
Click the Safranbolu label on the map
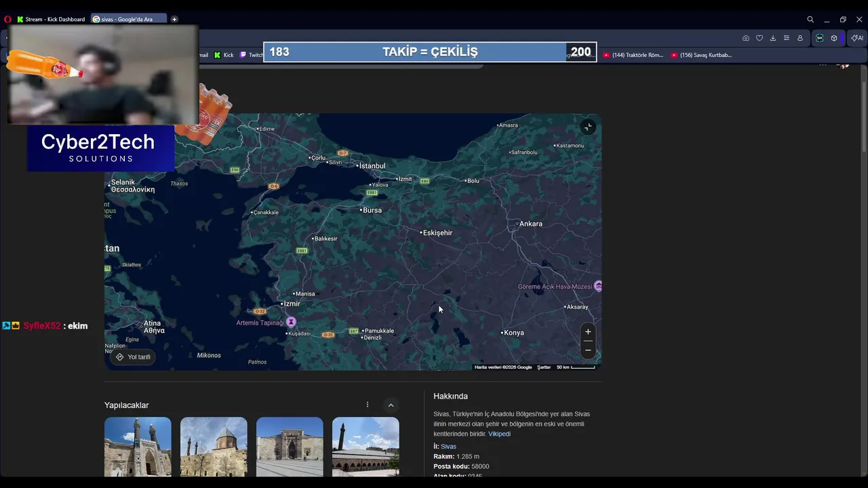coord(524,152)
